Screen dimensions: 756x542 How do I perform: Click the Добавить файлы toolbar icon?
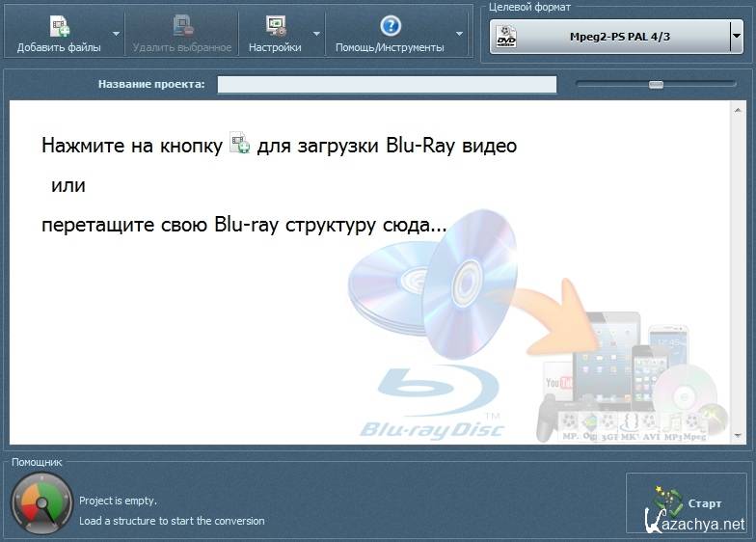click(59, 26)
